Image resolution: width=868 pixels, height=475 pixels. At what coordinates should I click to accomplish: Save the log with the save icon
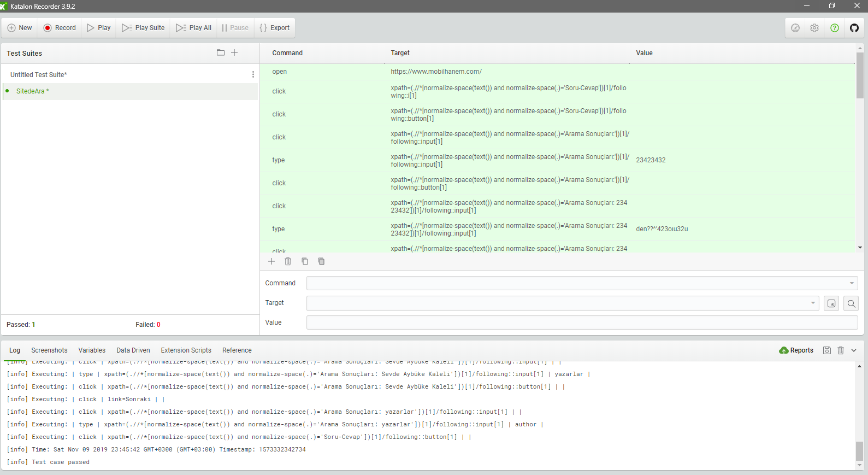[x=827, y=350]
